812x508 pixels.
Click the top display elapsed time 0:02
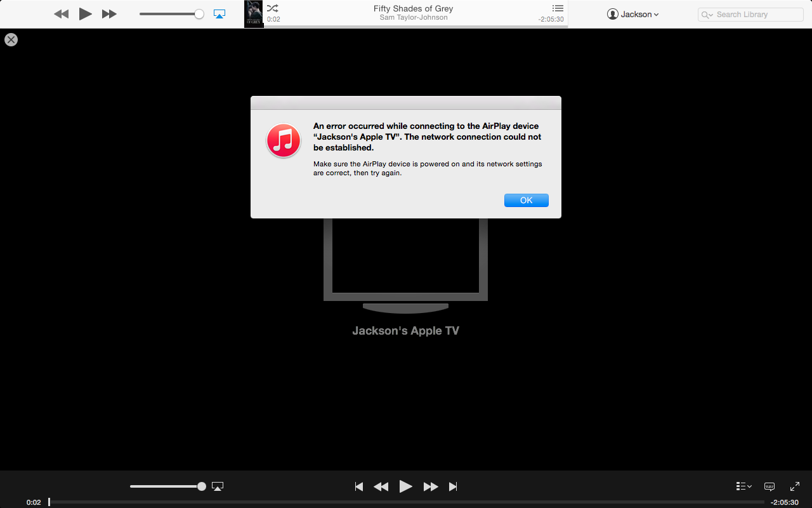273,19
